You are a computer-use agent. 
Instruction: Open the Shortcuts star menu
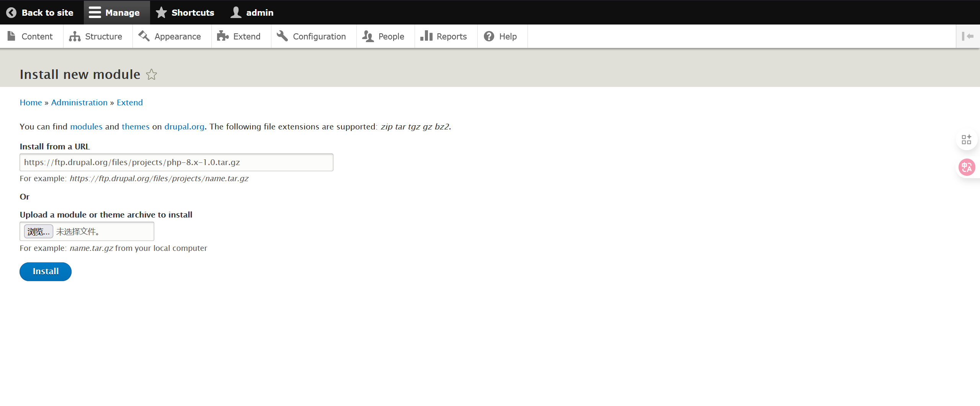pos(185,13)
